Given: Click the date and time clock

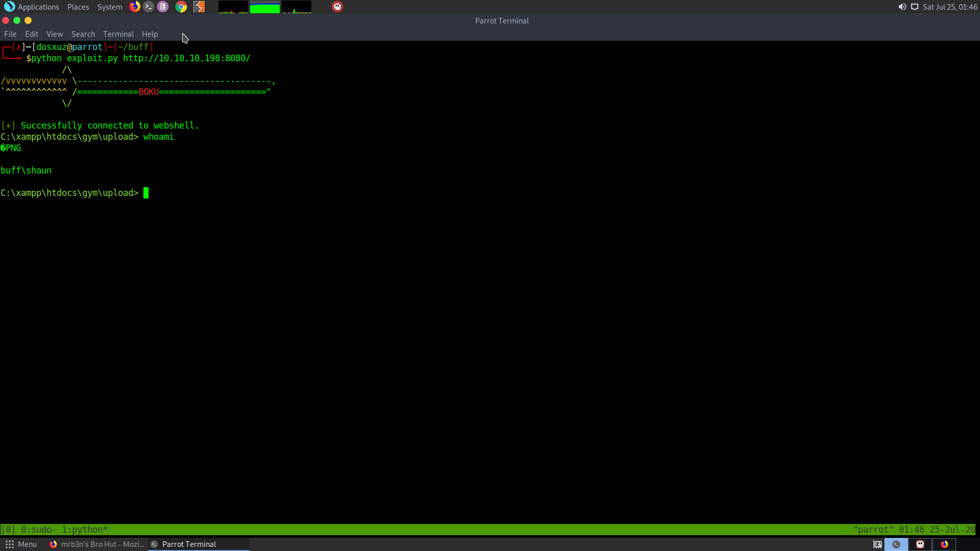Looking at the screenshot, I should pos(950,7).
